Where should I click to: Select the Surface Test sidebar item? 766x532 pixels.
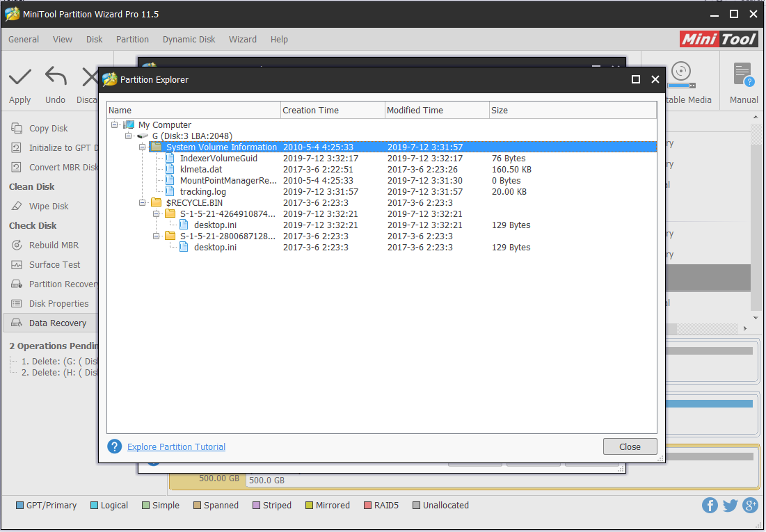coord(55,265)
